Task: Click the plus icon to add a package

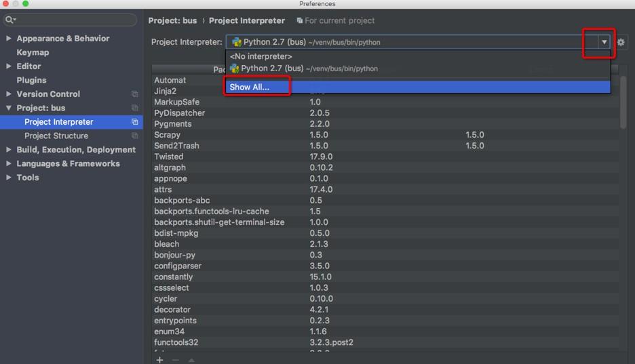Action: click(x=159, y=359)
